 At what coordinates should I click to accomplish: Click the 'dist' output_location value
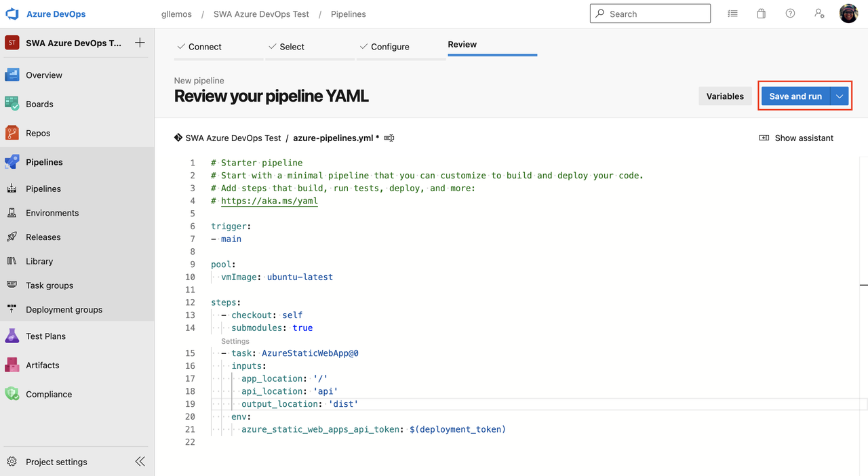pos(343,404)
